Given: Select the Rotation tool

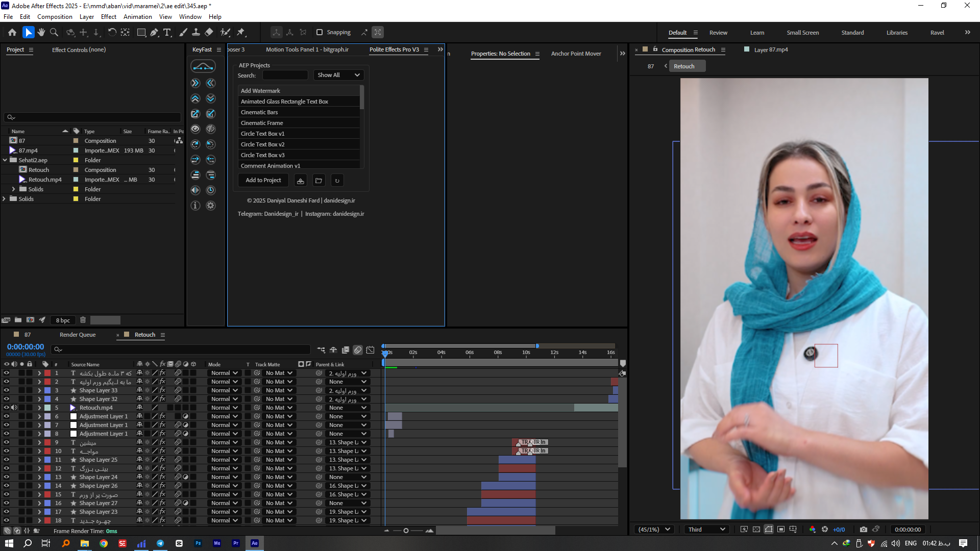Looking at the screenshot, I should [112, 32].
